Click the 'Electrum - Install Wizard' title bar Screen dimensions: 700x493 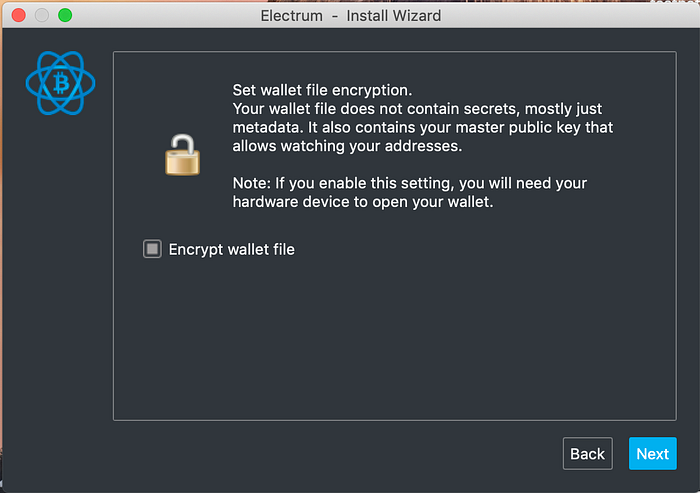[x=350, y=16]
